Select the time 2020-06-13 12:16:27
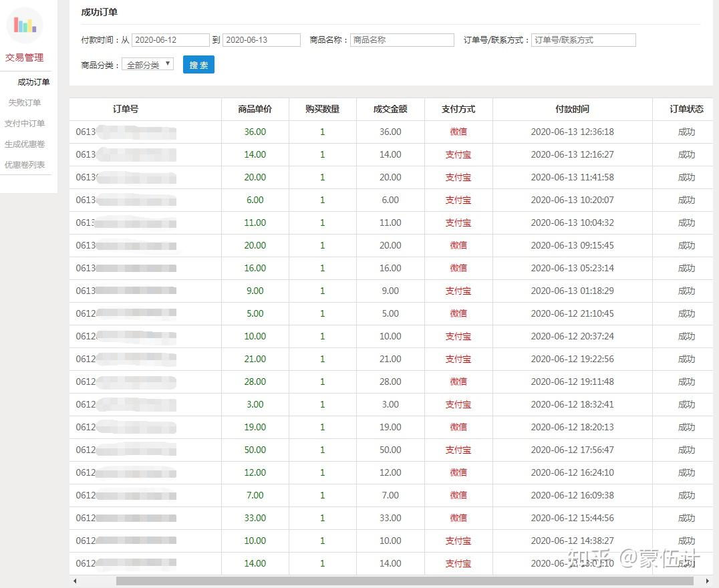This screenshot has height=588, width=719. 572,154
